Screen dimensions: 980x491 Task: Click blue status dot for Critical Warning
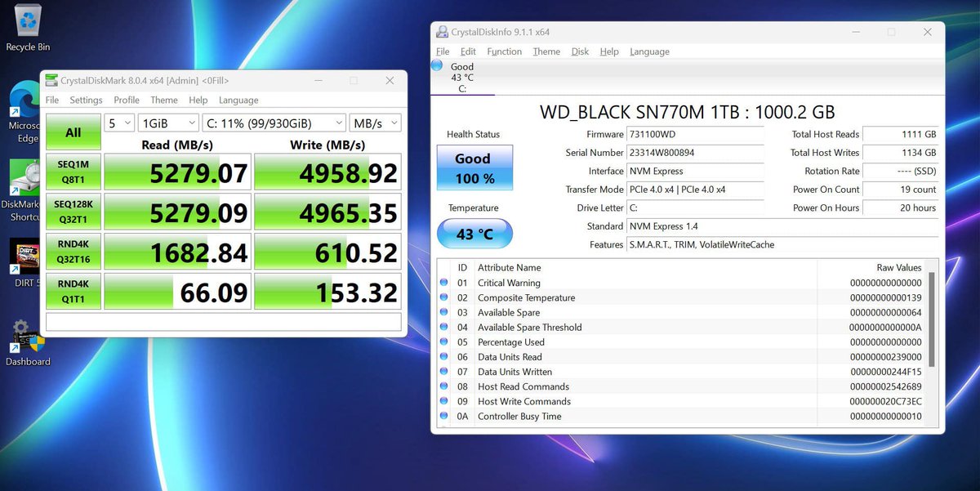444,283
